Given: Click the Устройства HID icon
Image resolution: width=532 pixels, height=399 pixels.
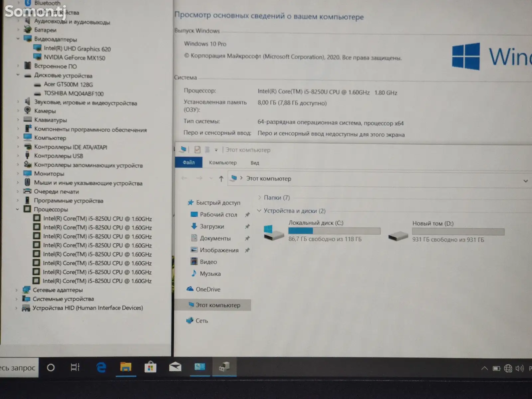Looking at the screenshot, I should tap(26, 308).
